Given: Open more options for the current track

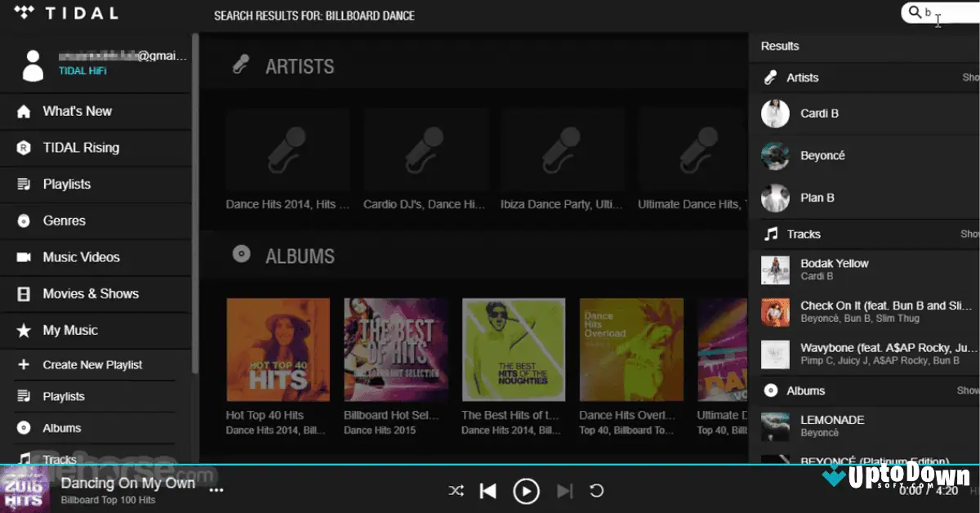Looking at the screenshot, I should point(216,486).
